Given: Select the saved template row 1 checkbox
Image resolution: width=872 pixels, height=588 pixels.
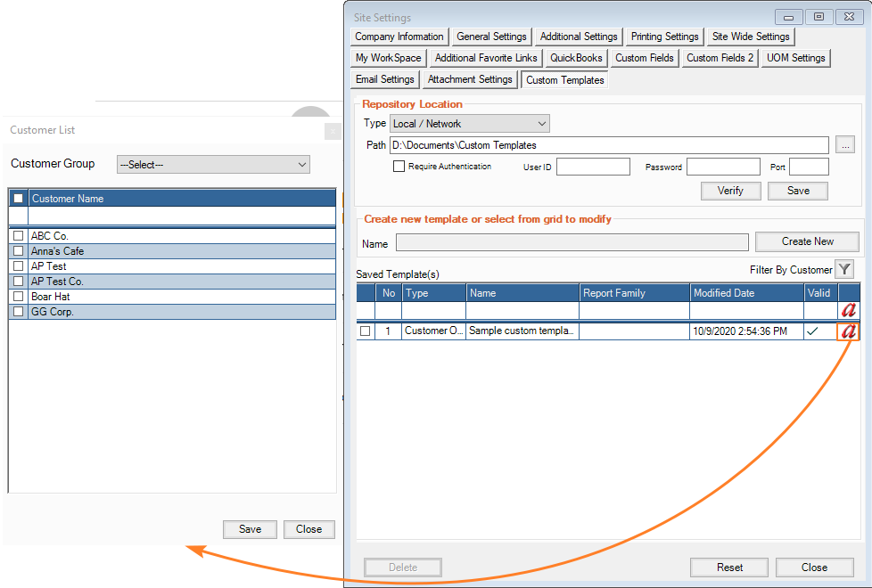Looking at the screenshot, I should click(365, 331).
